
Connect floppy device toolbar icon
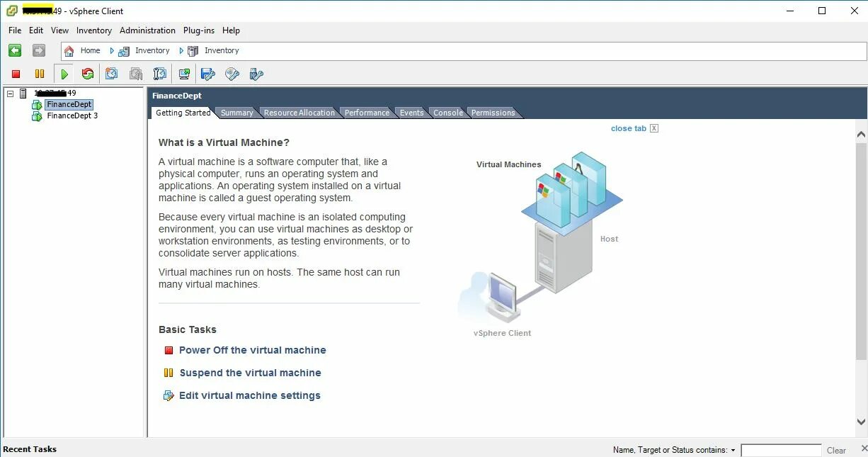(208, 74)
